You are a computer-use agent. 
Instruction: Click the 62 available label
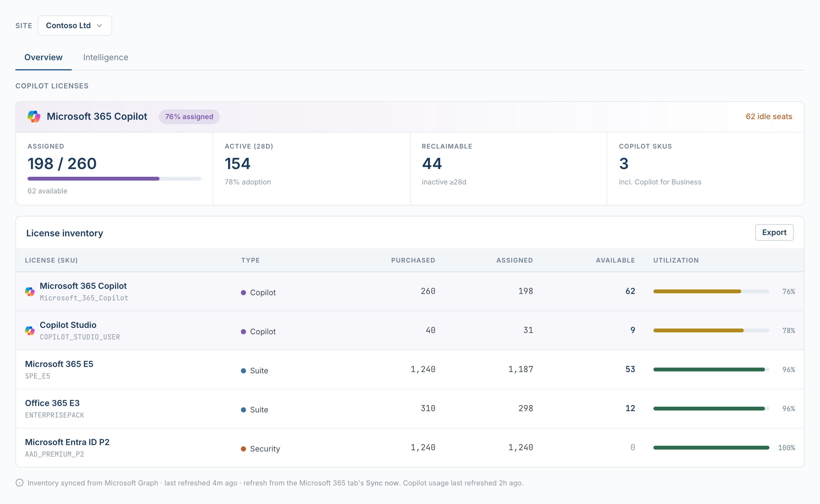pyautogui.click(x=47, y=191)
